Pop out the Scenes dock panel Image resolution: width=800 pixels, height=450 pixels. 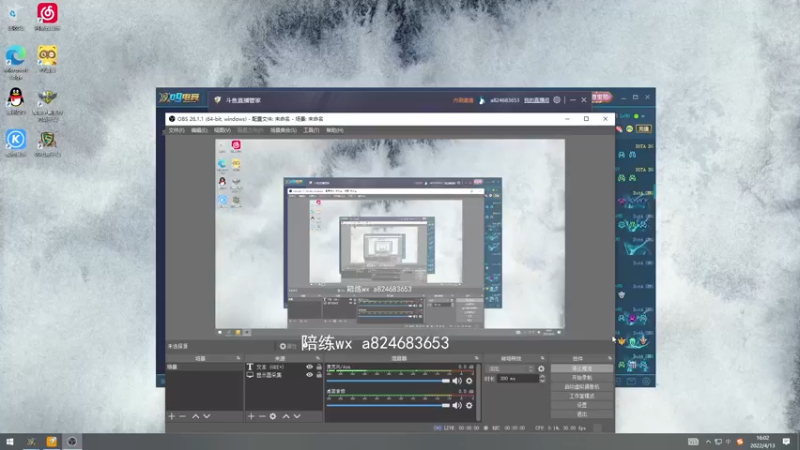point(238,359)
